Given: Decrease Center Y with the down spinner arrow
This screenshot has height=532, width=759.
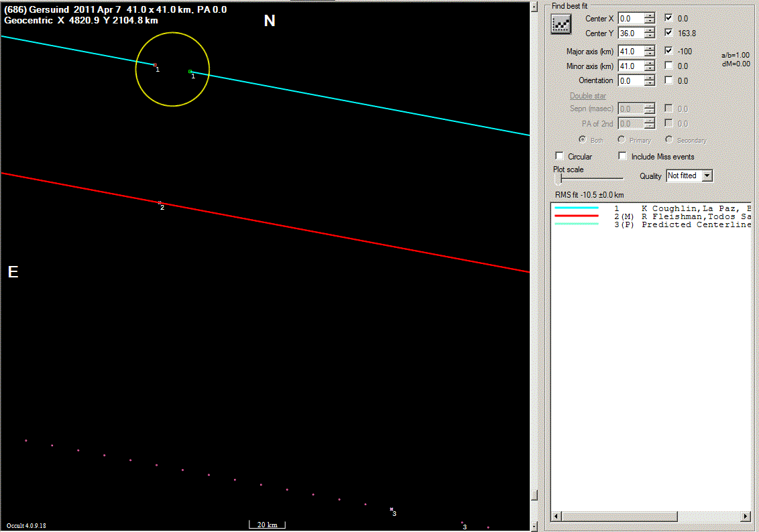Looking at the screenshot, I should (649, 36).
